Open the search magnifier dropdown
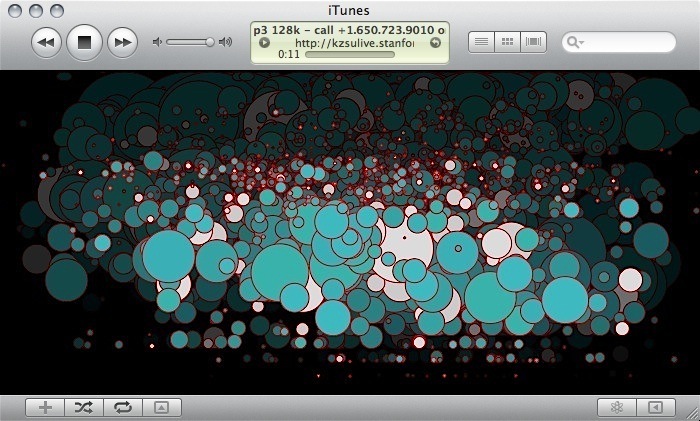 (x=575, y=42)
